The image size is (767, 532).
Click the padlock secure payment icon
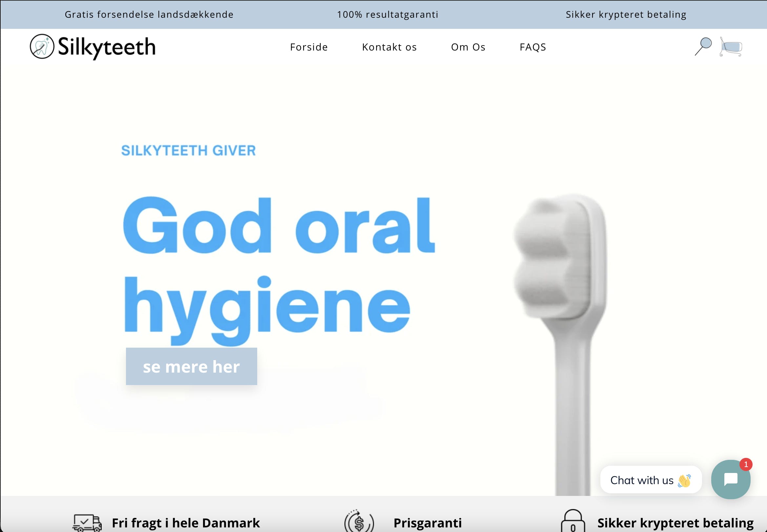573,521
